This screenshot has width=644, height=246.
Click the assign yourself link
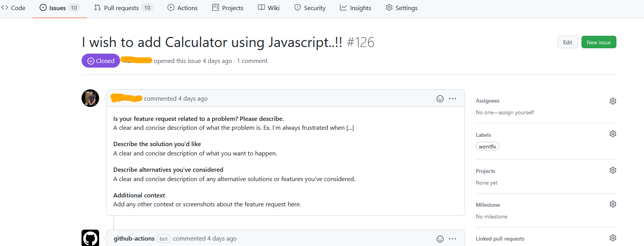(x=516, y=113)
